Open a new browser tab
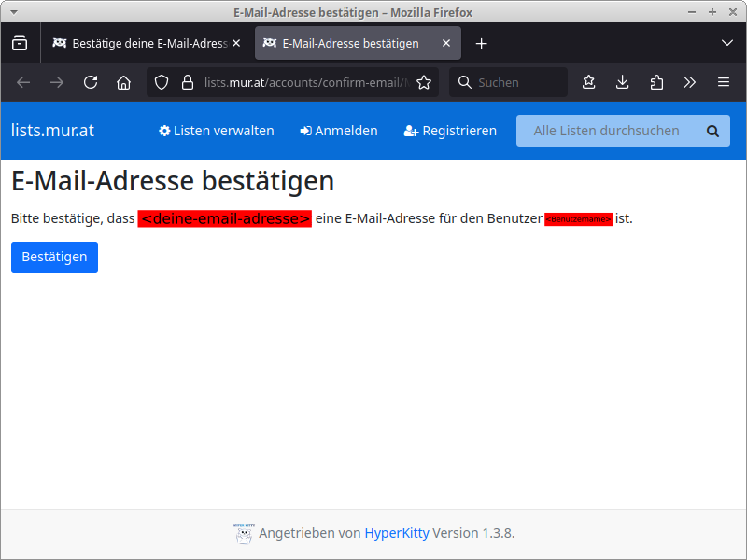The height and width of the screenshot is (560, 747). (x=481, y=44)
